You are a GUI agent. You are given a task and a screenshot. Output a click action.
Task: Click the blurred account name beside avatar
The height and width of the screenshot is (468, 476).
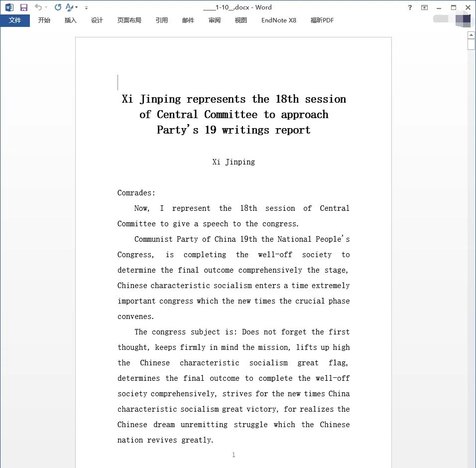pyautogui.click(x=441, y=19)
